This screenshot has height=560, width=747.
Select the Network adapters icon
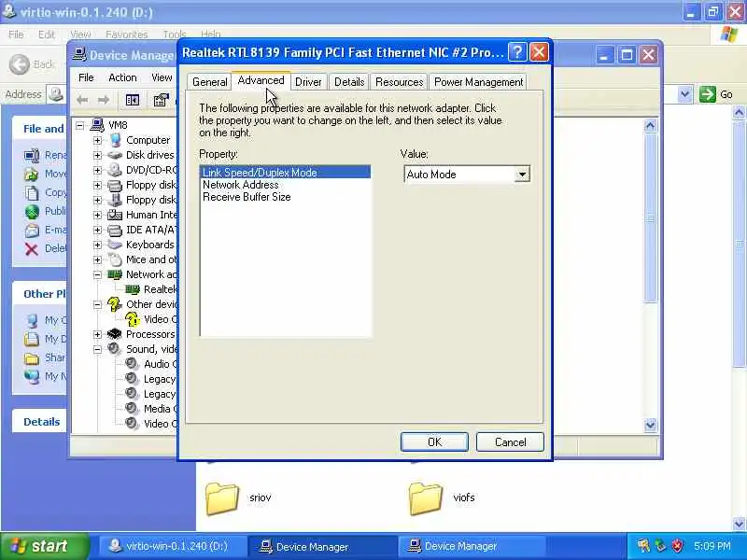pos(115,274)
